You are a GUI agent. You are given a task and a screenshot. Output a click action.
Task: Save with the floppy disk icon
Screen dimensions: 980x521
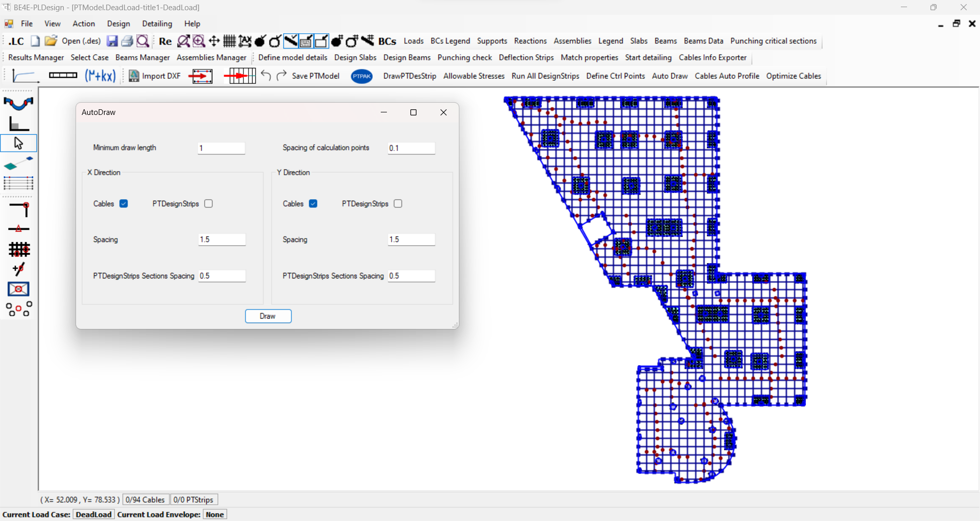coord(112,41)
